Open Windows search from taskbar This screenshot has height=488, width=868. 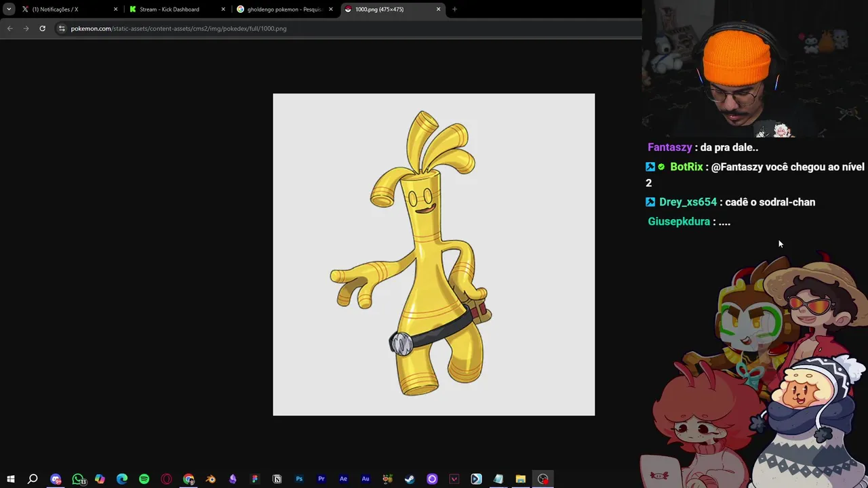tap(33, 479)
